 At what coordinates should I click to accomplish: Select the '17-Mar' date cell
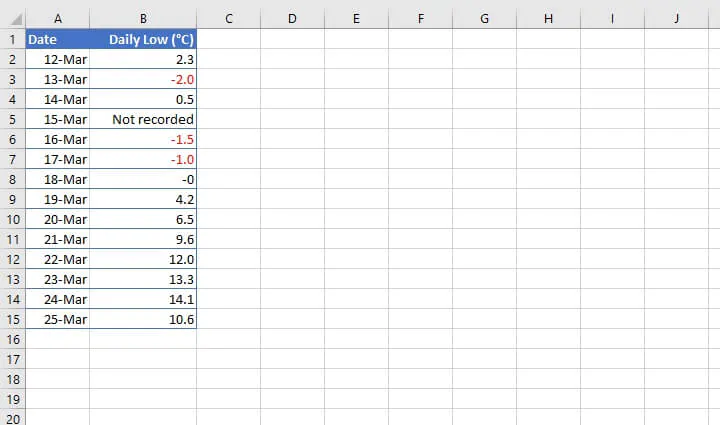[x=58, y=159]
